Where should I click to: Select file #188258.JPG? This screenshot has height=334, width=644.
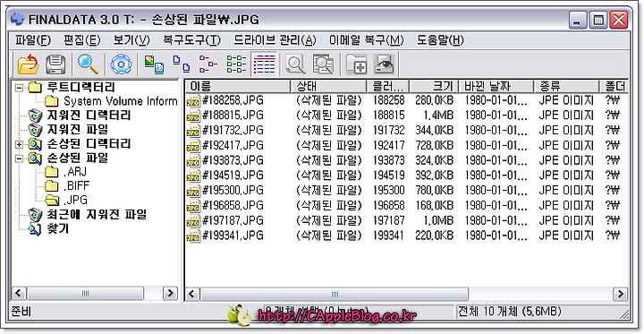pyautogui.click(x=233, y=100)
